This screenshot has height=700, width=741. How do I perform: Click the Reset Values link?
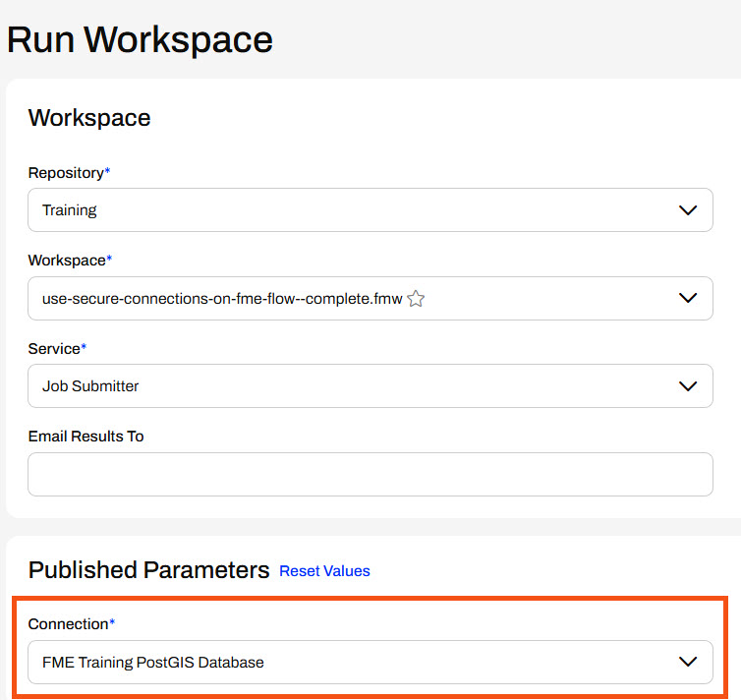(x=324, y=571)
